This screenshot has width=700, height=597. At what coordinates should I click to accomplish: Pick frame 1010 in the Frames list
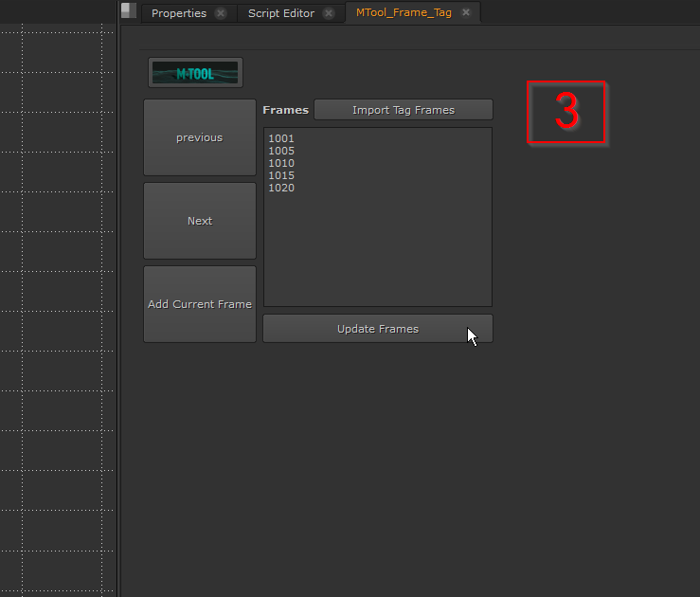point(281,164)
